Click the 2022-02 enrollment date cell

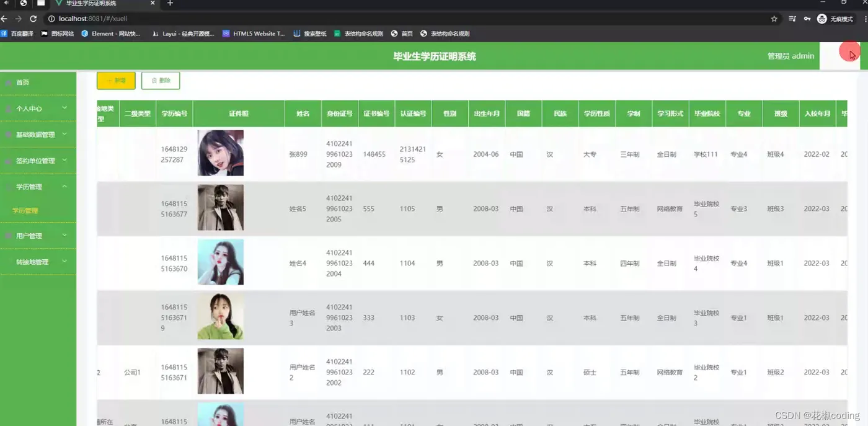tap(817, 154)
